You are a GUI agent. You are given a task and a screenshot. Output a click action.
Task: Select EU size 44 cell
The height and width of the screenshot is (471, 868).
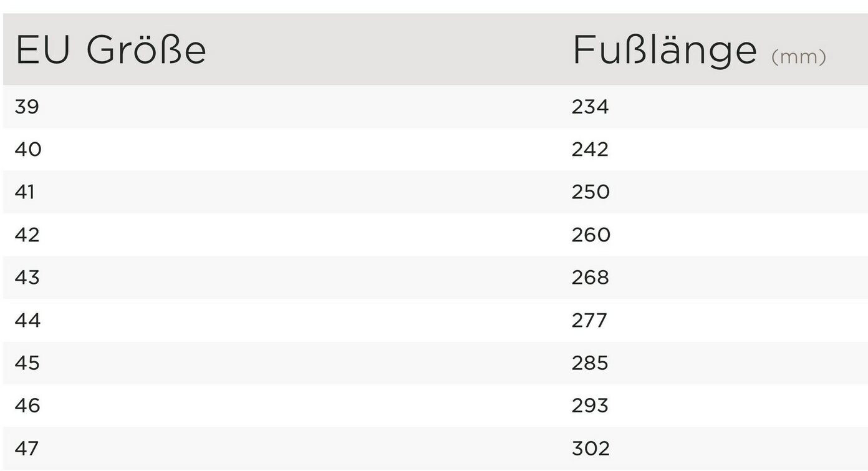coord(27,321)
